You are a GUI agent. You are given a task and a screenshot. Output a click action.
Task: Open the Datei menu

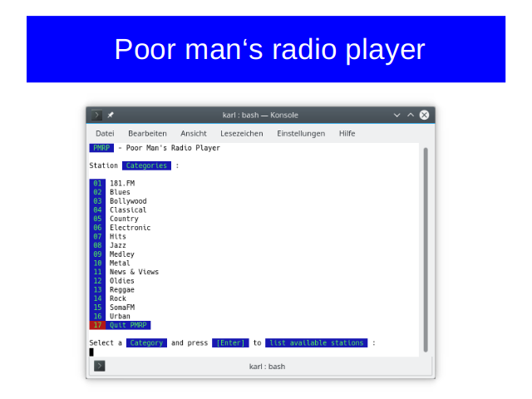[x=105, y=133]
